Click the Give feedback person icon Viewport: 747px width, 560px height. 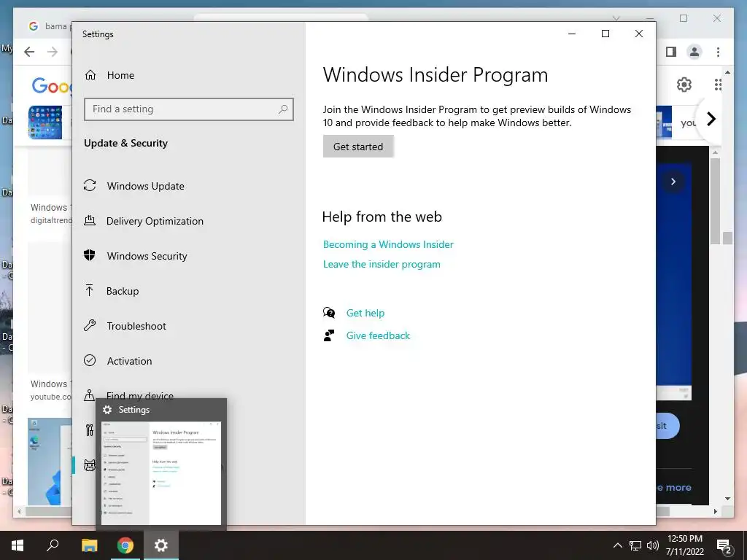(329, 335)
